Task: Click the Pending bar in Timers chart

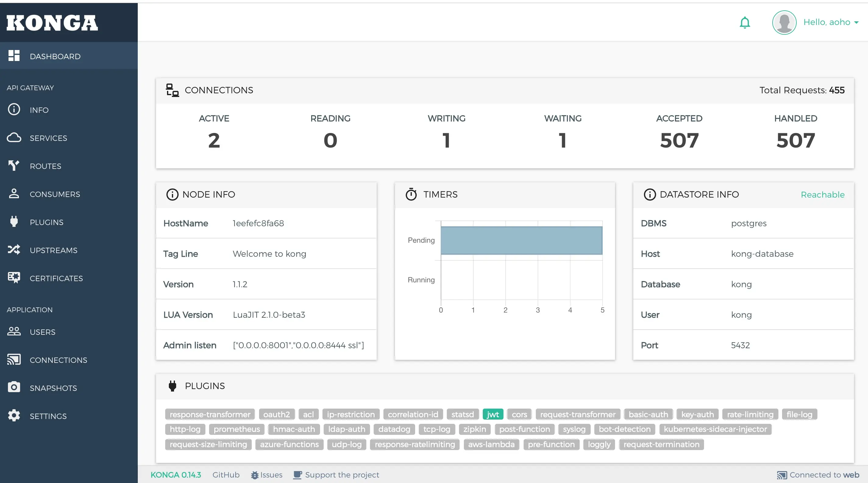Action: [x=521, y=240]
